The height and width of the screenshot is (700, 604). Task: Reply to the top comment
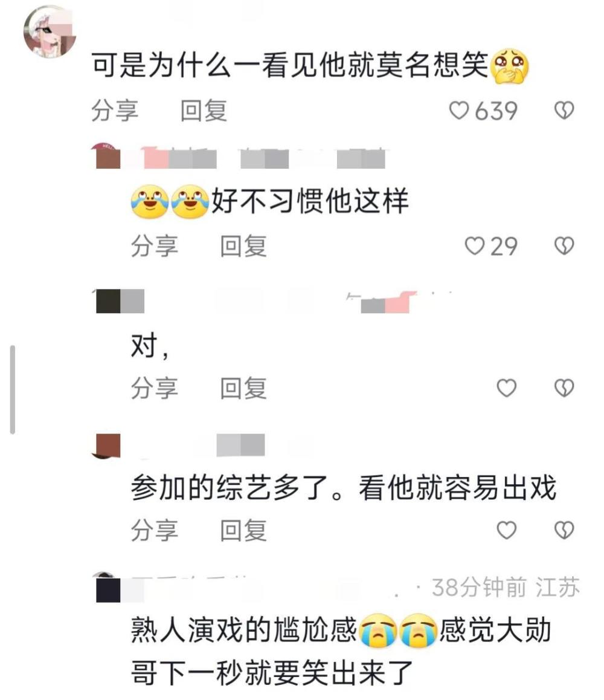204,110
